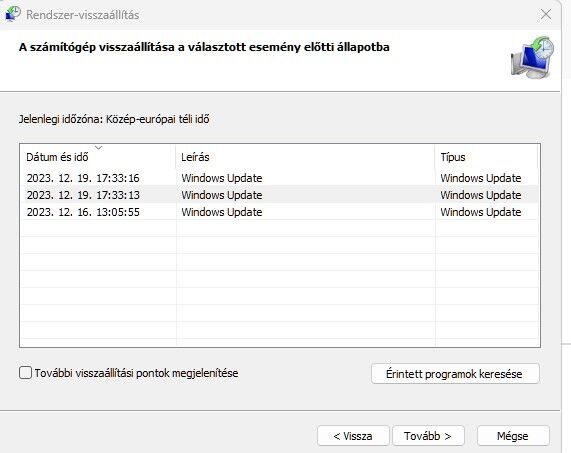Go back with the Vissza button
The image size is (571, 453).
(353, 436)
